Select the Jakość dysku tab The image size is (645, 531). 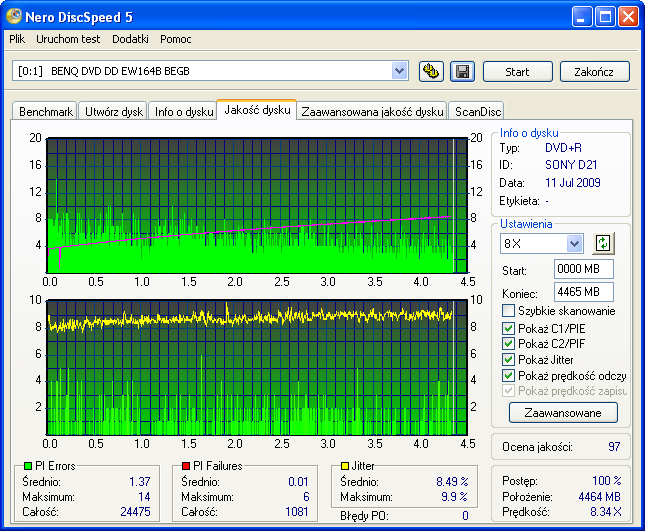click(x=257, y=110)
